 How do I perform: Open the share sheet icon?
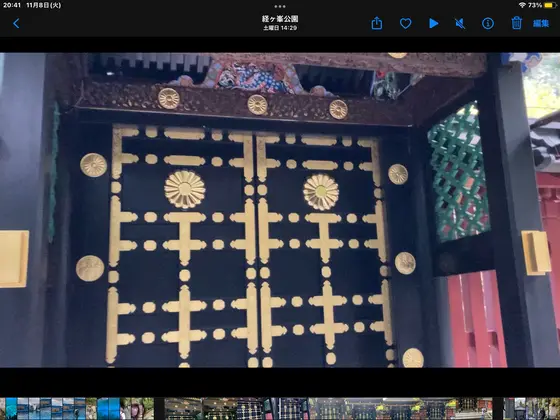point(377,24)
